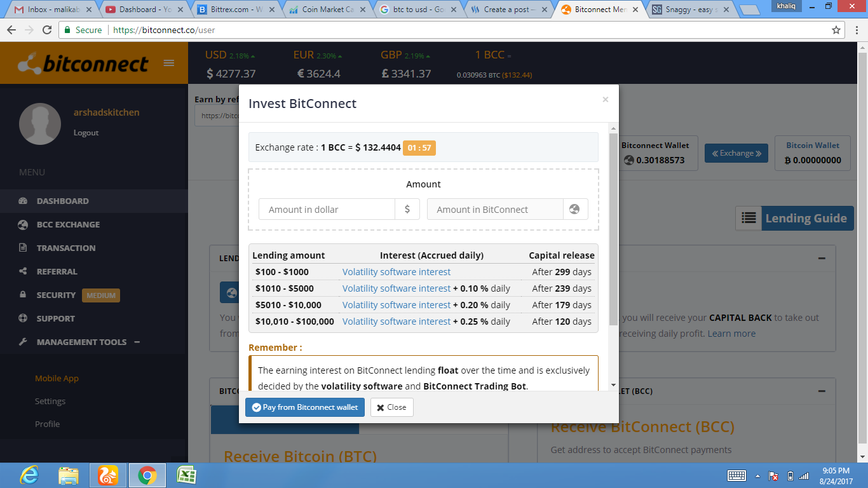Click the Close button in dialog
The image size is (868, 488).
click(x=391, y=407)
